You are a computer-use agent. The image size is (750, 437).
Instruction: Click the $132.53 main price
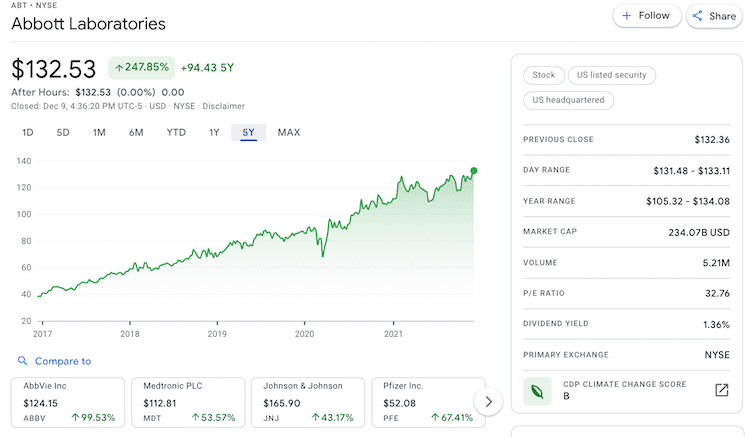(54, 69)
